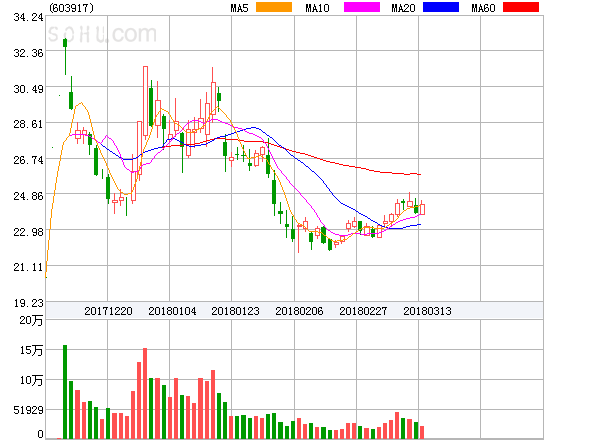Screen dimensions: 600x440
Task: Click the 26.74 price axis label
Action: 28,160
